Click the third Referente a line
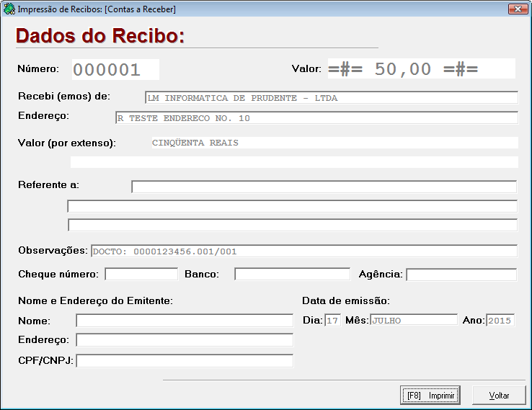532x410 pixels. [292, 225]
